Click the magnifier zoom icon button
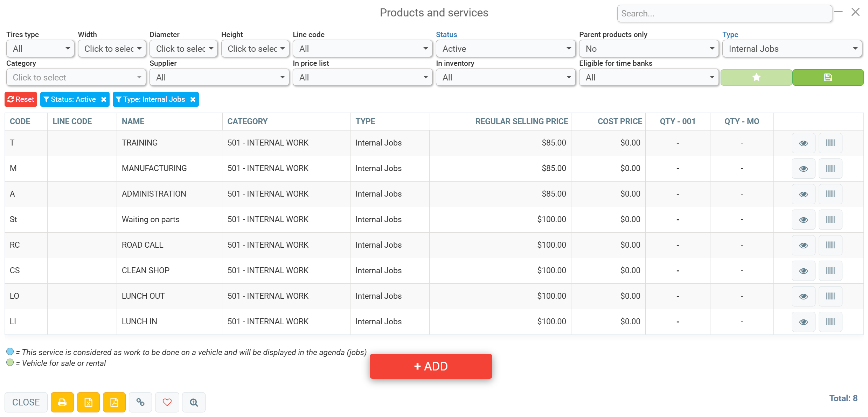Screen dimensions: 868x417 coord(194,402)
